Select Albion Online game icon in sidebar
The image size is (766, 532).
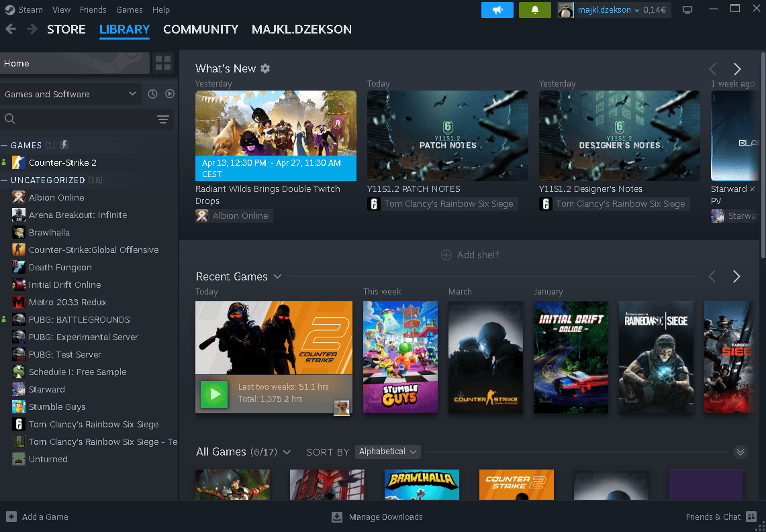tap(19, 197)
